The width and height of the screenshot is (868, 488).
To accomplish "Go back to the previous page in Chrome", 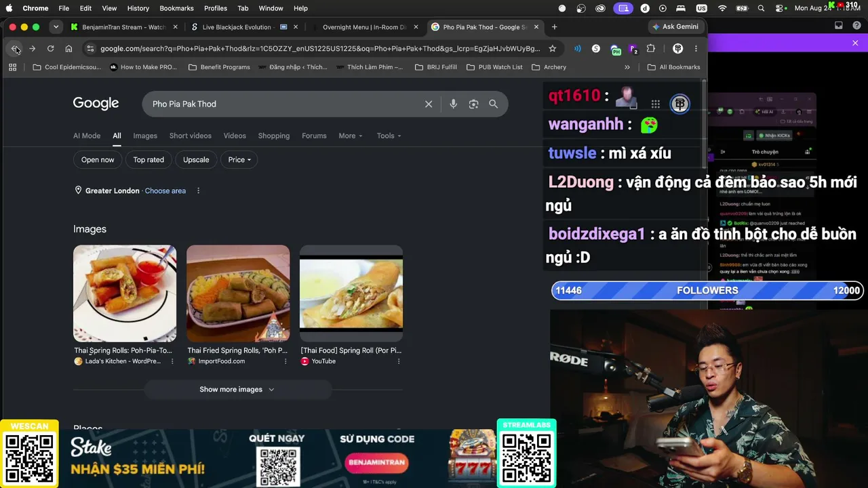I will 14,49.
